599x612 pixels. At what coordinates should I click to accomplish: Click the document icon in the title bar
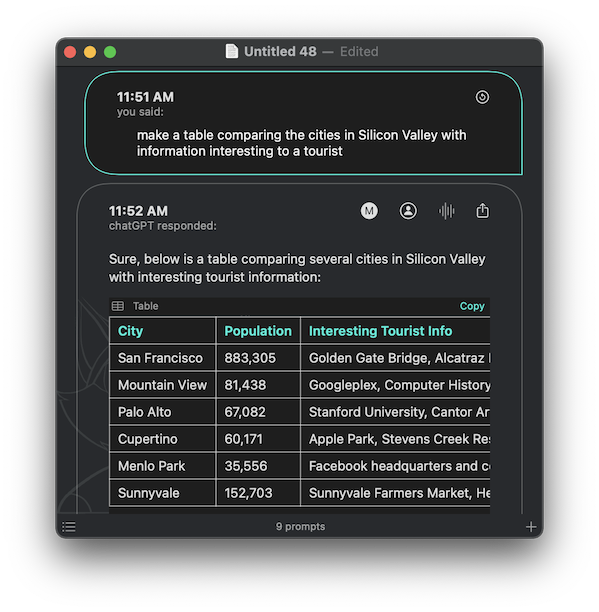point(231,52)
